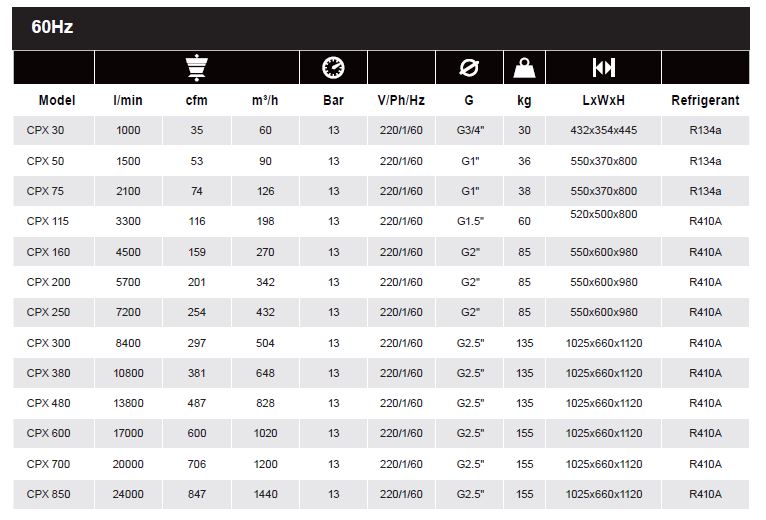Click the 1000 l/min value

pos(128,130)
